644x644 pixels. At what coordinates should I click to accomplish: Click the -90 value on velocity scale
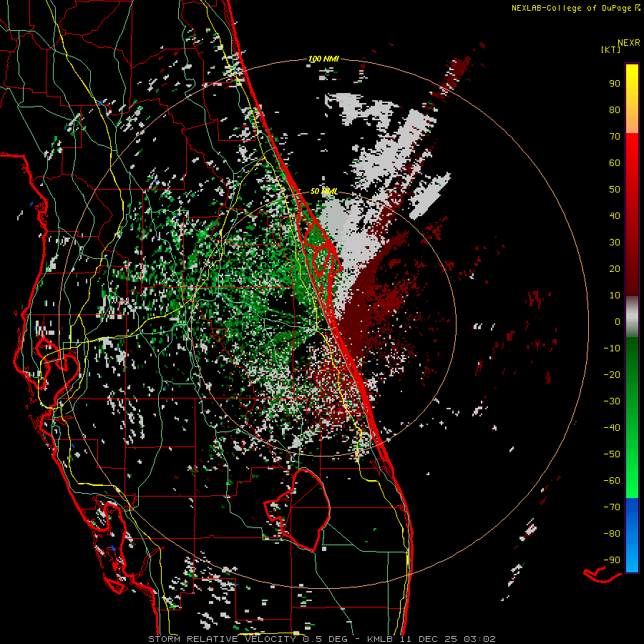[x=612, y=560]
